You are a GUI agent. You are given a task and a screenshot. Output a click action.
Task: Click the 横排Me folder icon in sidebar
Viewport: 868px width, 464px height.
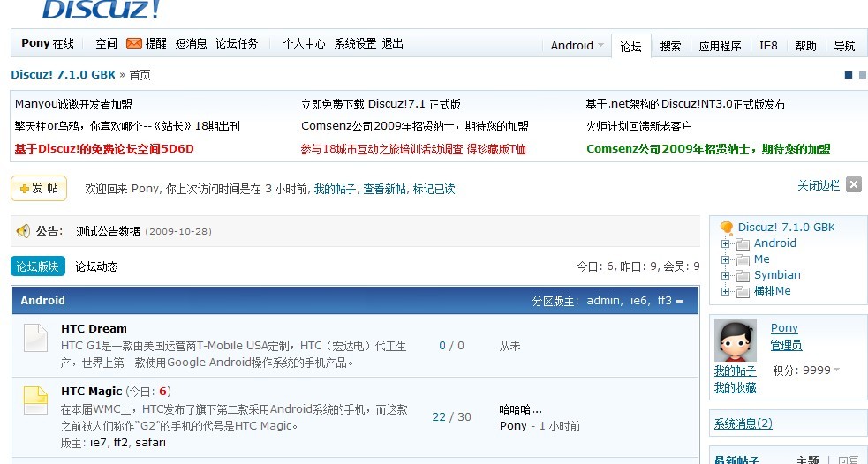(x=743, y=291)
